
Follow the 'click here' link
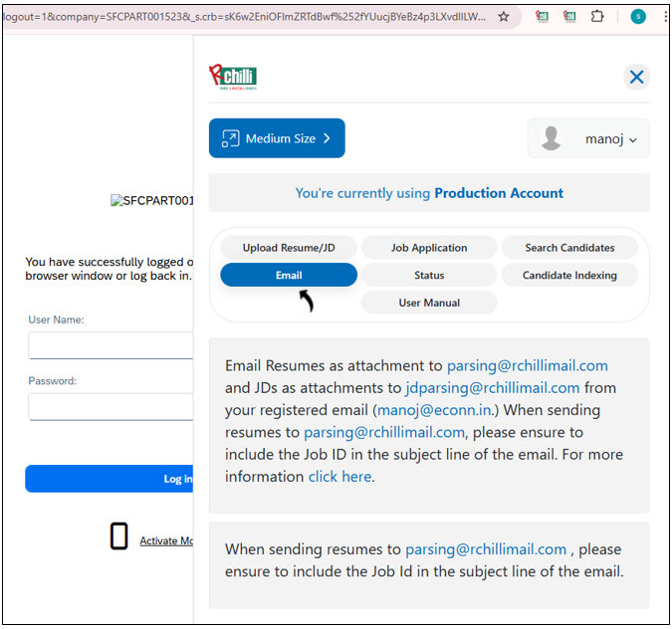pos(339,477)
